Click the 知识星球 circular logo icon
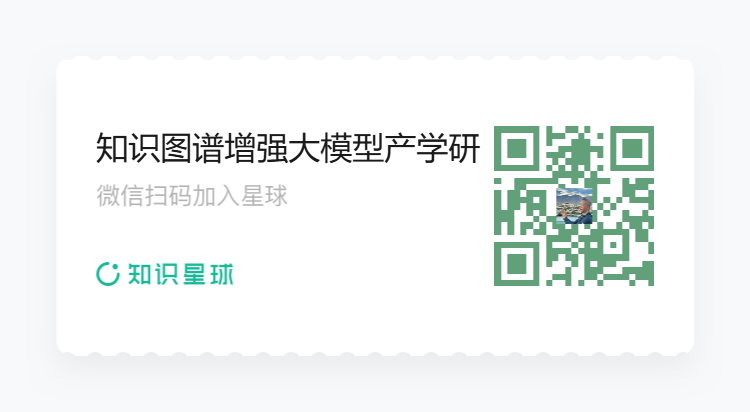 point(108,274)
